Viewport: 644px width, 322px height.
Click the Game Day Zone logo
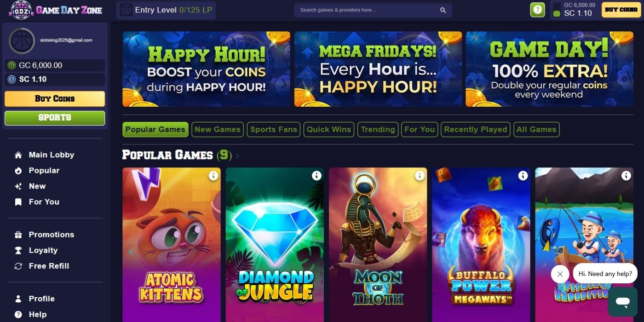56,10
